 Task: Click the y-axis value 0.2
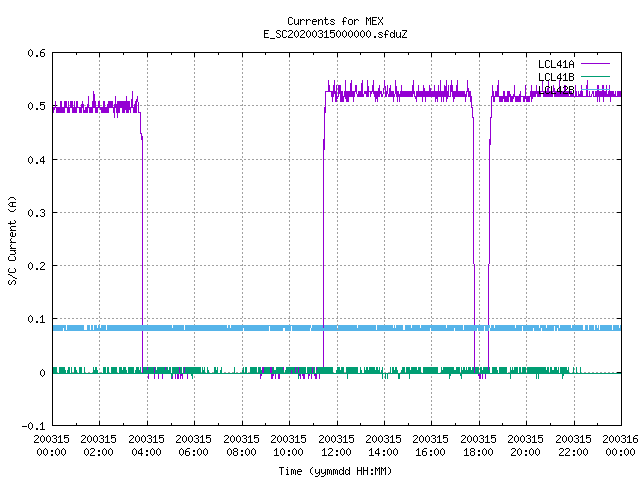click(x=36, y=266)
